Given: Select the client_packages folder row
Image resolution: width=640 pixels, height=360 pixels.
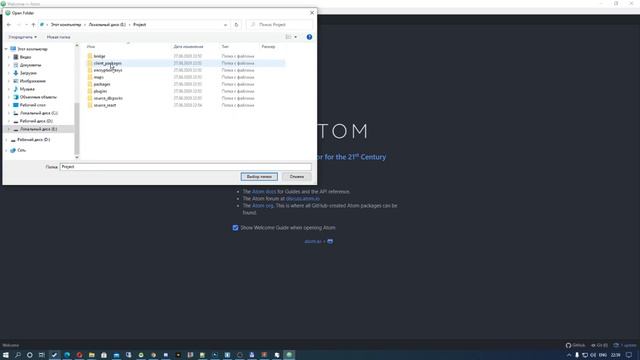Looking at the screenshot, I should click(186, 63).
